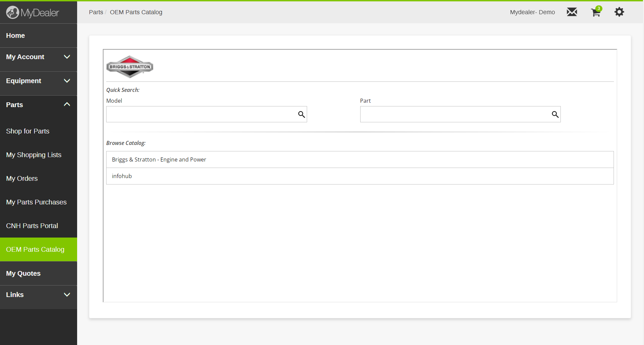Image resolution: width=644 pixels, height=345 pixels.
Task: Click the Briggs & Stratton logo
Action: (x=130, y=67)
